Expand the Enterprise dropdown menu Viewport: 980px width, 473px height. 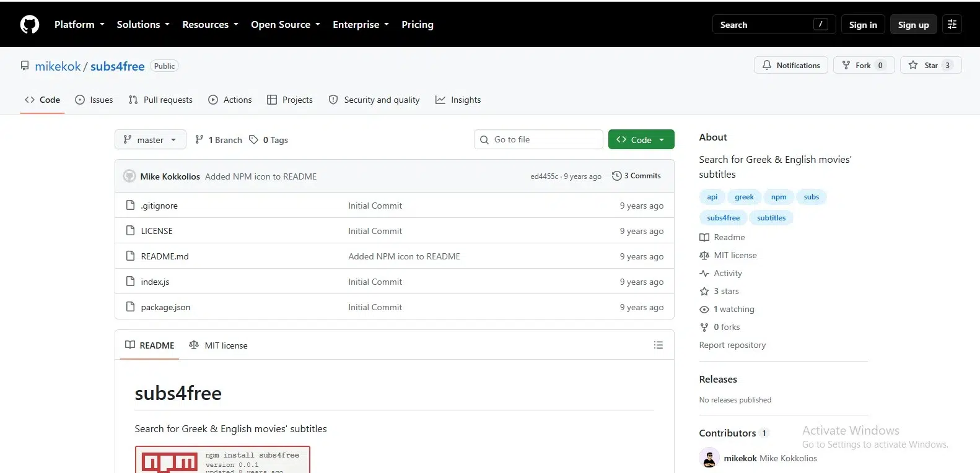pyautogui.click(x=361, y=25)
